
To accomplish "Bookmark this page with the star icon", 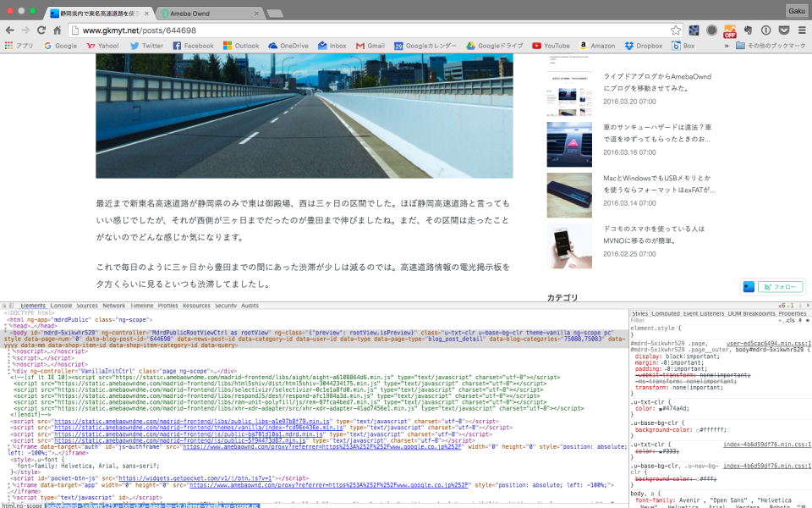I will pyautogui.click(x=675, y=30).
